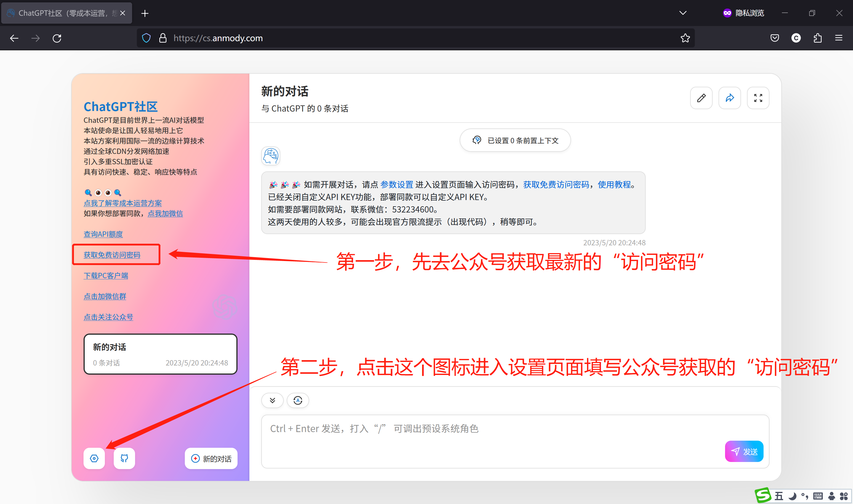The height and width of the screenshot is (504, 853).
Task: Open the 使用教程 tutorial link
Action: click(x=614, y=184)
